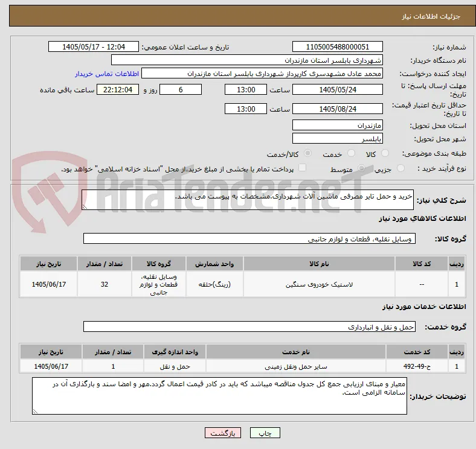
Task: Click the remaining time field 22:12:04
Action: pos(118,89)
